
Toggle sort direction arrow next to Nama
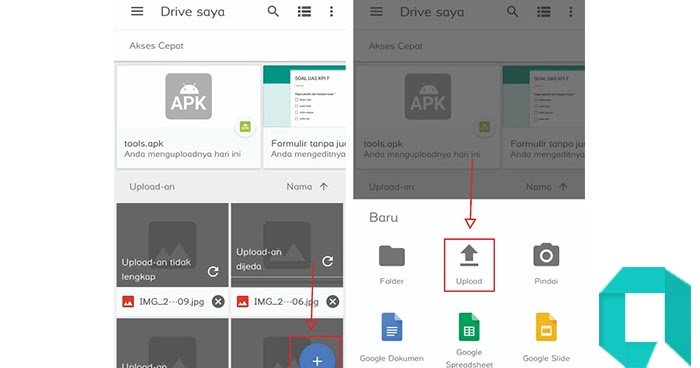324,187
